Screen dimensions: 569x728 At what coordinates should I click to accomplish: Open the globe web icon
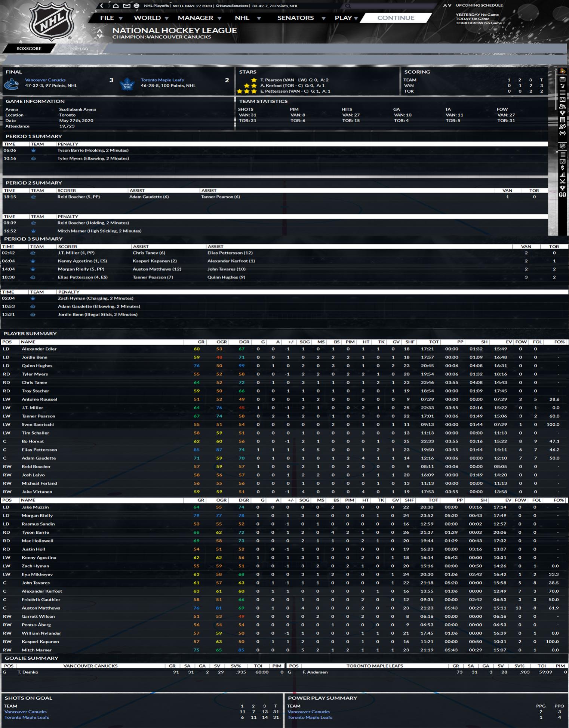(x=136, y=6)
